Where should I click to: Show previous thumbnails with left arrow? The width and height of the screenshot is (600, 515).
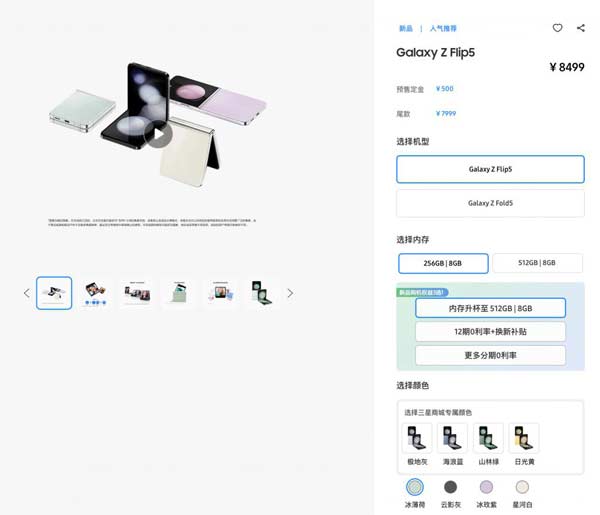(x=26, y=293)
